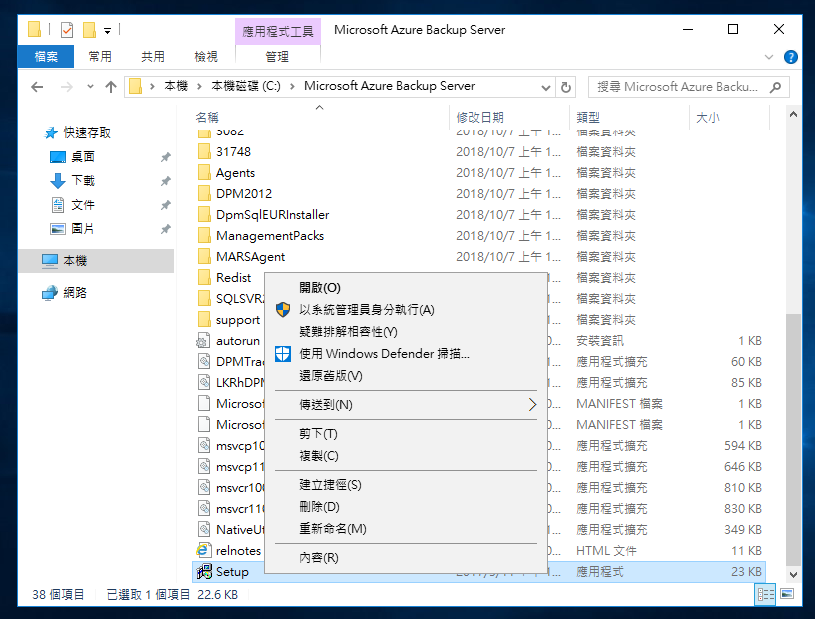The height and width of the screenshot is (619, 815).
Task: Select the support folder icon
Action: click(204, 319)
